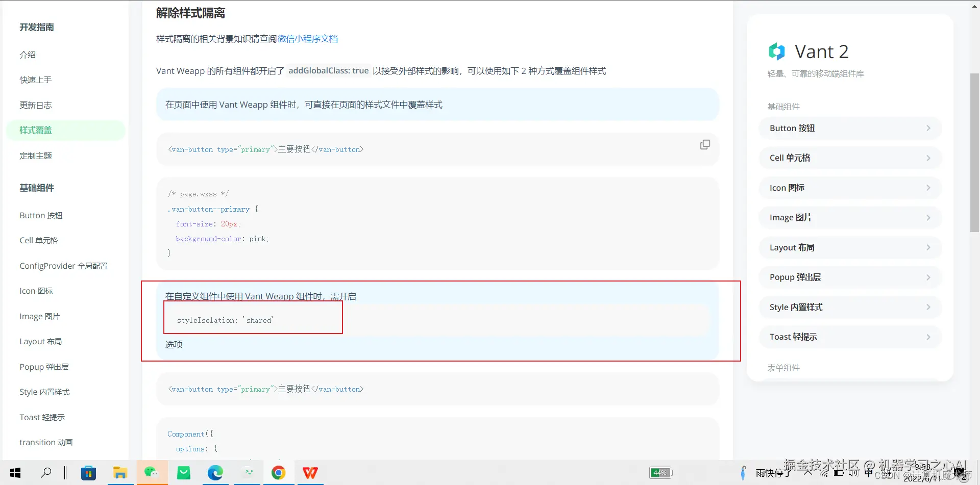Screen dimensions: 980x485
Task: Click the Vant 2 logo icon
Action: click(776, 52)
